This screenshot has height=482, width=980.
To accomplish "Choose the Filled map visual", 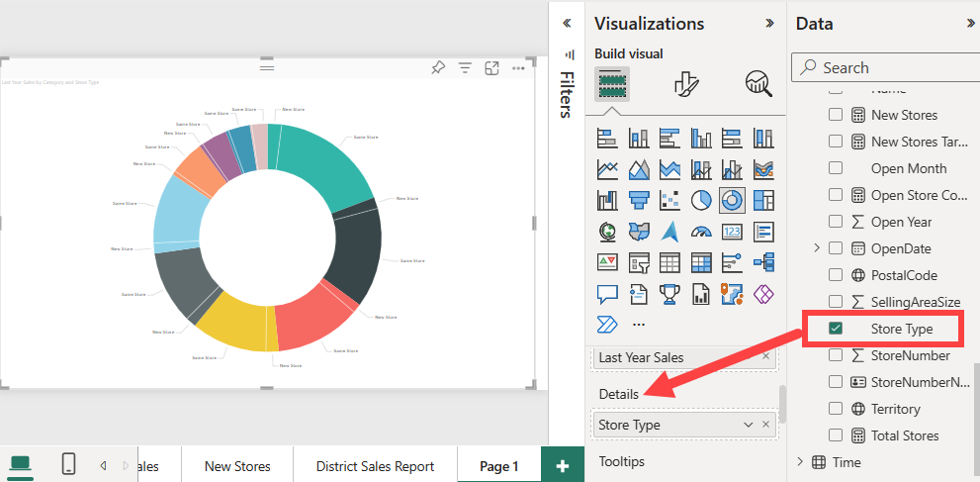I will (639, 232).
